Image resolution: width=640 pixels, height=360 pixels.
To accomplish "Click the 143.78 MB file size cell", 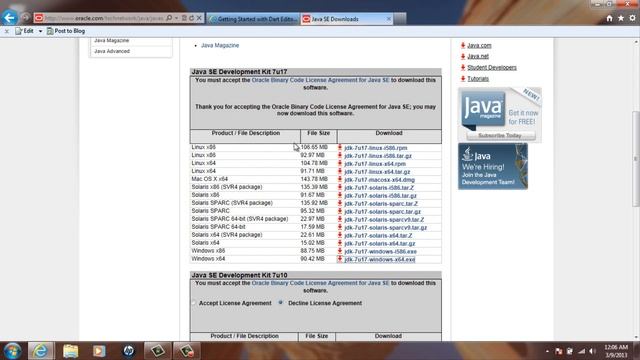I will [x=314, y=179].
